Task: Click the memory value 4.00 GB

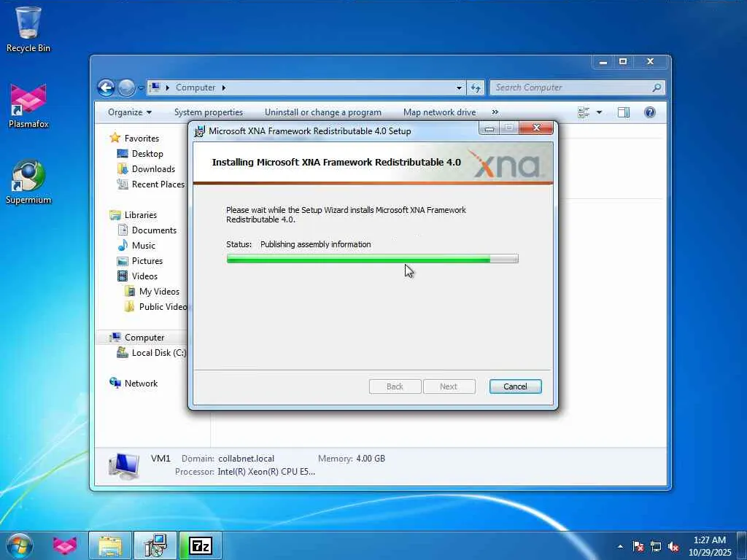Action: tap(371, 459)
